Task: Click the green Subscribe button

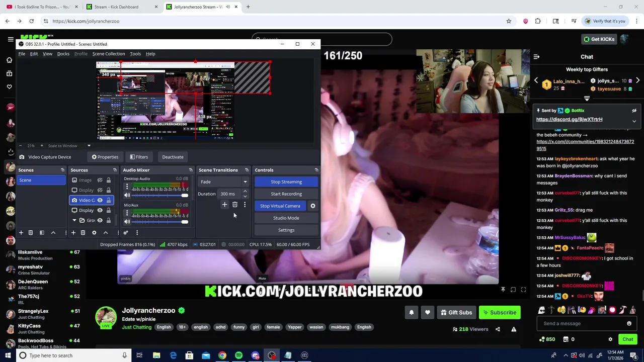Action: (500, 312)
